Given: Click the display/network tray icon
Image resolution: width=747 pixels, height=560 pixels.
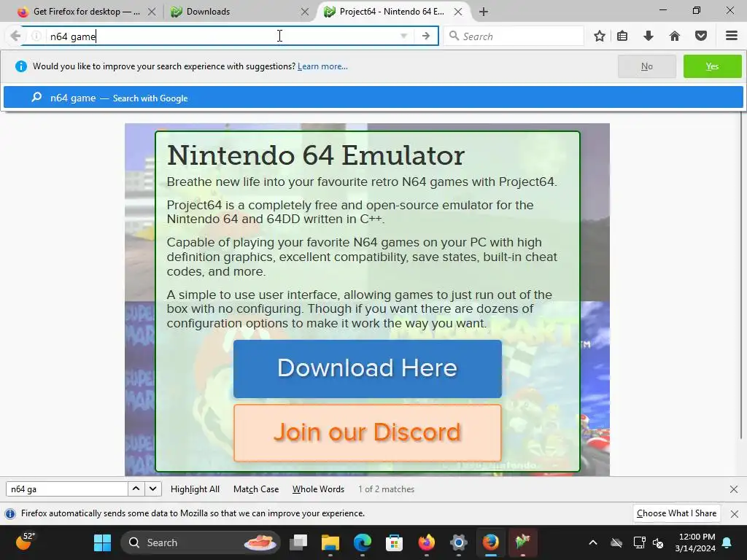Looking at the screenshot, I should tap(639, 542).
